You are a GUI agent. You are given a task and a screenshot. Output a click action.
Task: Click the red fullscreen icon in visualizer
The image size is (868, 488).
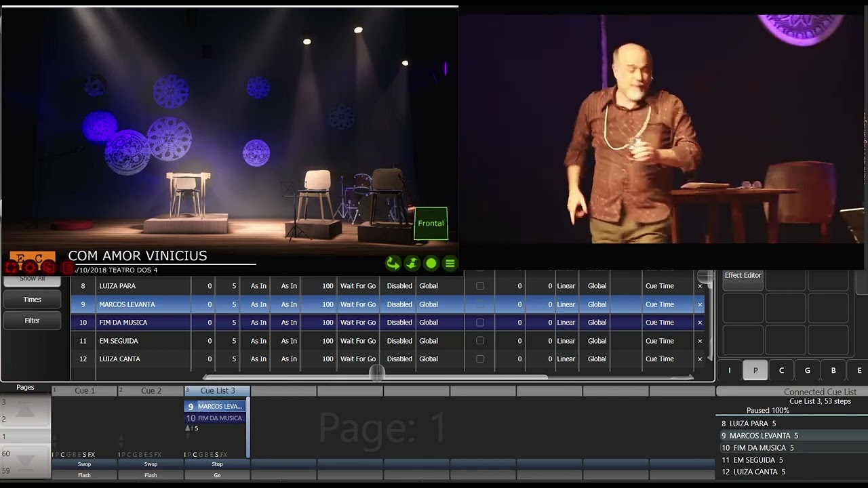click(x=12, y=267)
